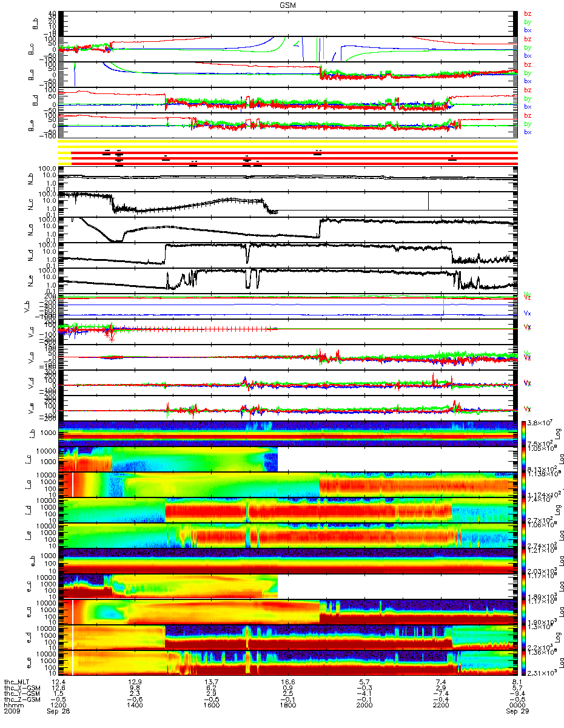
Task: Click the X-GSM value 9.8
Action: (x=135, y=688)
